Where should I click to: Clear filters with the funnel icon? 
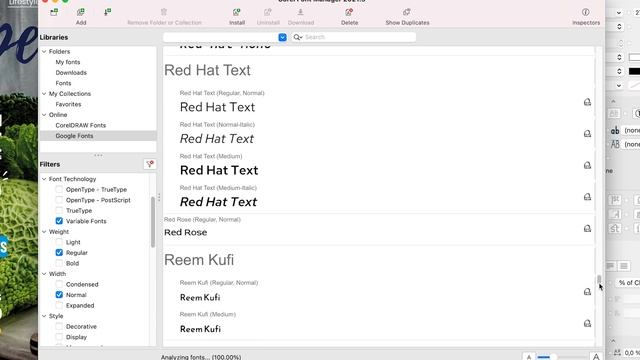point(150,164)
